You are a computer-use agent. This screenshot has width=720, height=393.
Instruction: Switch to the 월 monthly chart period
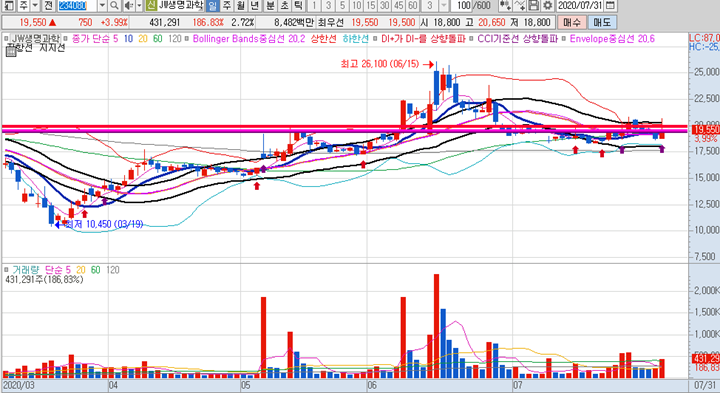tap(241, 6)
